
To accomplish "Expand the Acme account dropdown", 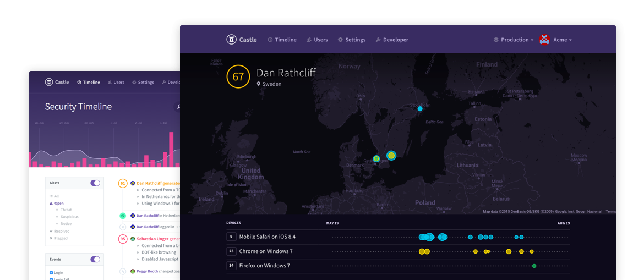I will point(563,40).
